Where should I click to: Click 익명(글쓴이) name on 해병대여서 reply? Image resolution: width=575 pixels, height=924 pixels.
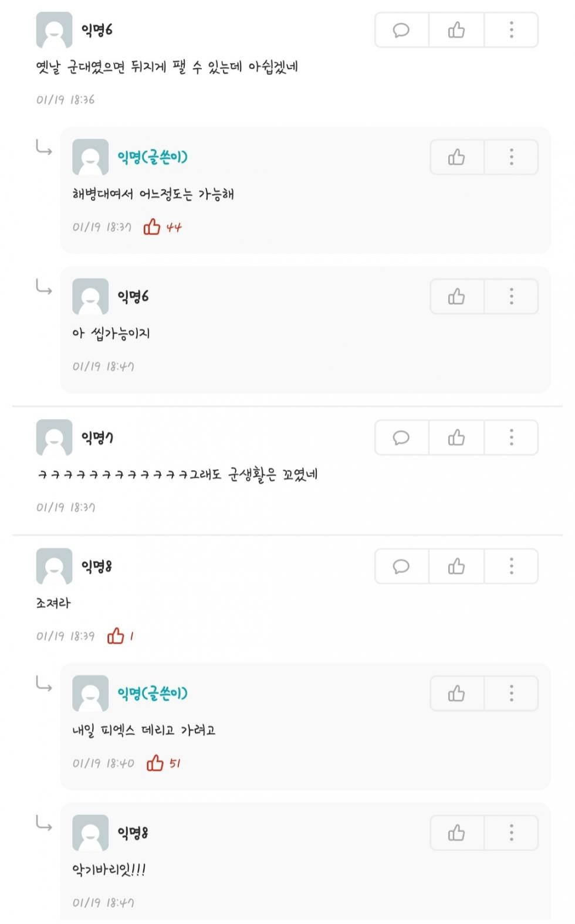pyautogui.click(x=153, y=157)
